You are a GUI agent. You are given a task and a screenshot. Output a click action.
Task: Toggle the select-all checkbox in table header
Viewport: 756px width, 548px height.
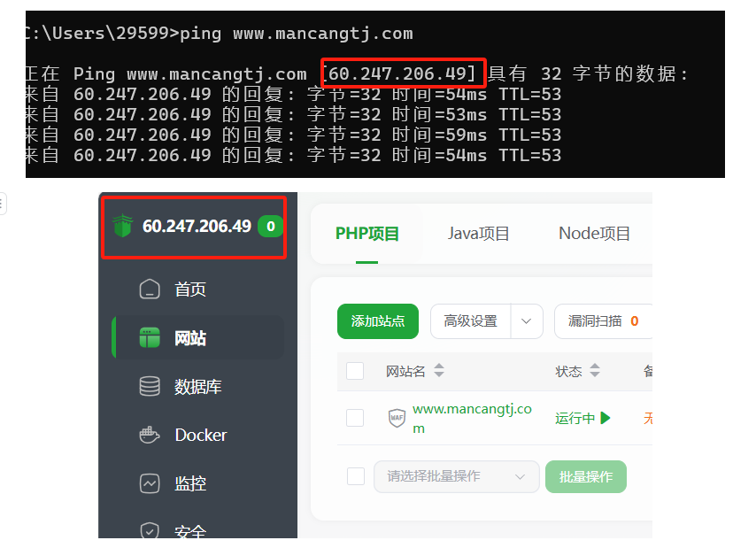coord(355,371)
